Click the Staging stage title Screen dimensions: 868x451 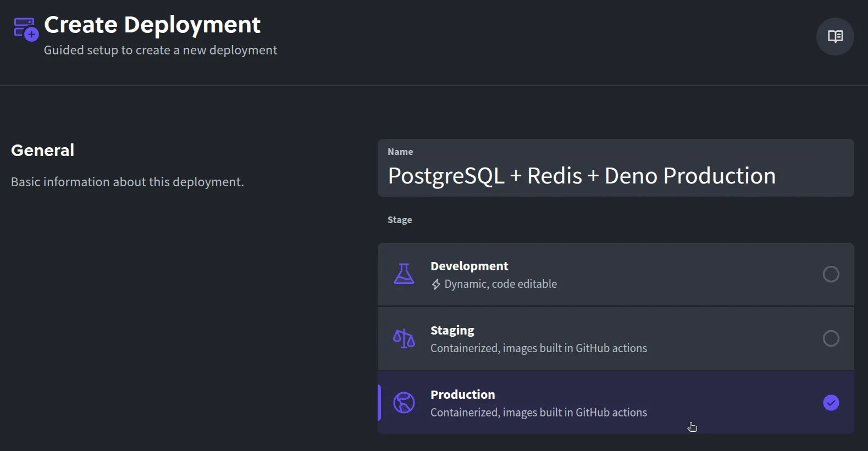[452, 331]
